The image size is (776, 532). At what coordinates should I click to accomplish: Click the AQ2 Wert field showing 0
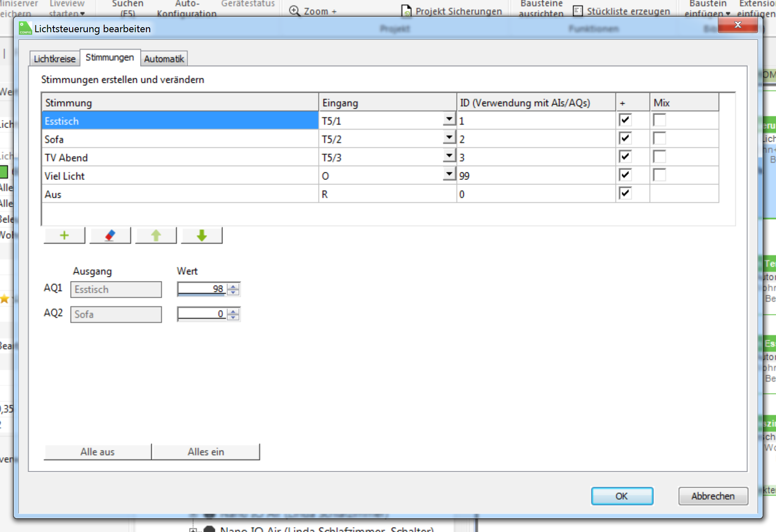coord(202,314)
